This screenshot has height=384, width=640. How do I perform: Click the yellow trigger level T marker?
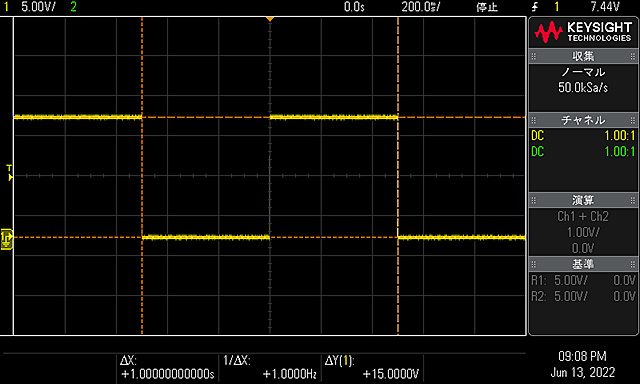(x=9, y=172)
